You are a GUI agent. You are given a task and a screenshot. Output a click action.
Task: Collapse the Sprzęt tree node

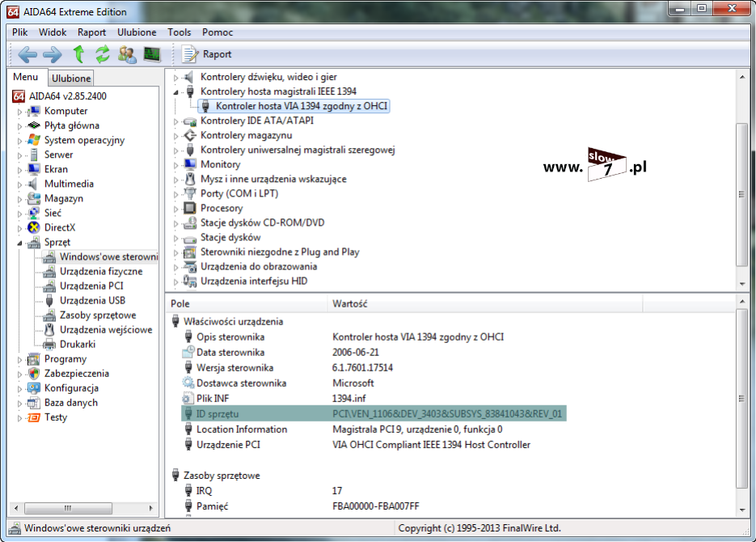pos(19,243)
